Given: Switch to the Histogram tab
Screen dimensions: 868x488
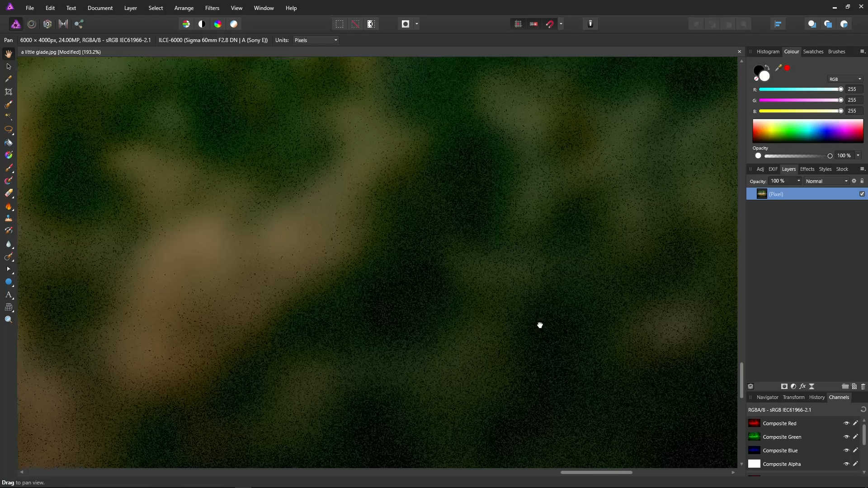Looking at the screenshot, I should (x=768, y=52).
